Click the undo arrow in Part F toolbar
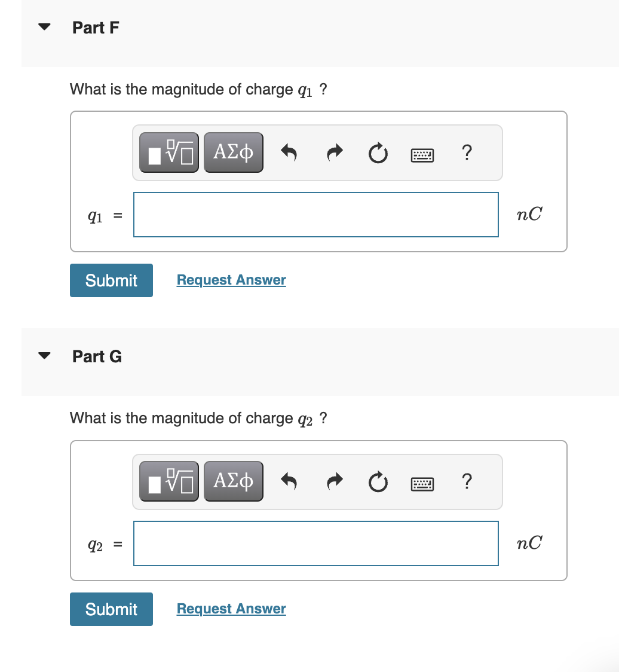Viewport: 619px width, 672px height. pos(289,153)
